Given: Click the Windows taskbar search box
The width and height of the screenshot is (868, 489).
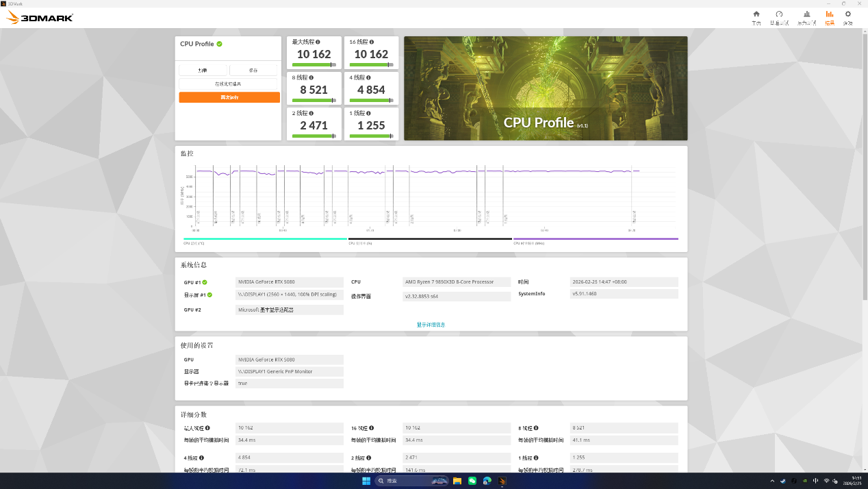Looking at the screenshot, I should pos(413,481).
